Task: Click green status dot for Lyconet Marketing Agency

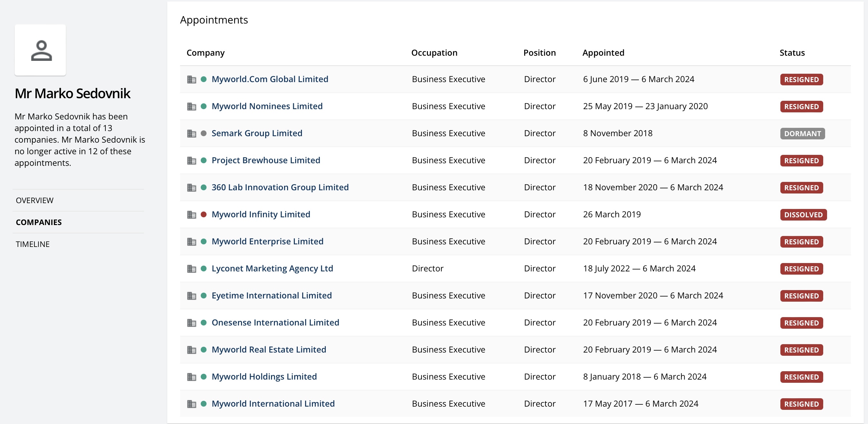Action: click(x=204, y=269)
